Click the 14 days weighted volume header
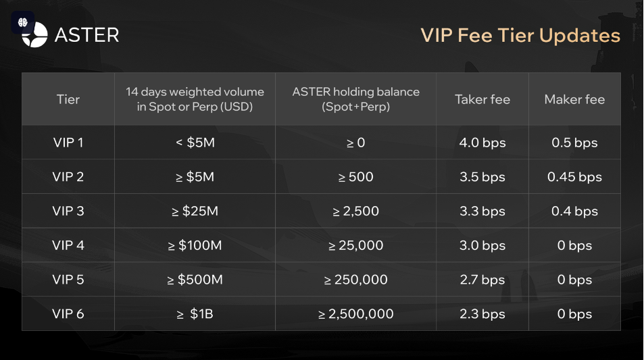The image size is (644, 360). pyautogui.click(x=195, y=99)
